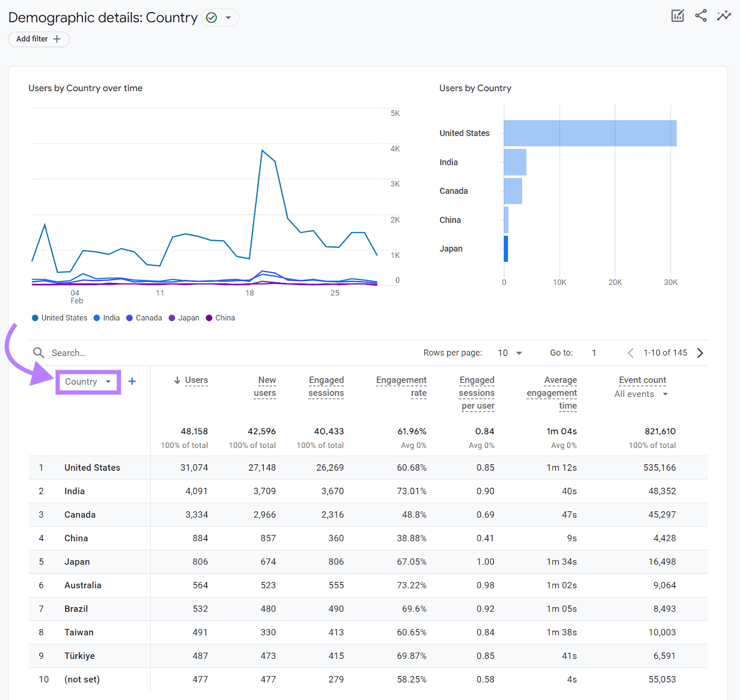Click the 31,074 users value
Image resolution: width=740 pixels, height=700 pixels.
tap(194, 467)
